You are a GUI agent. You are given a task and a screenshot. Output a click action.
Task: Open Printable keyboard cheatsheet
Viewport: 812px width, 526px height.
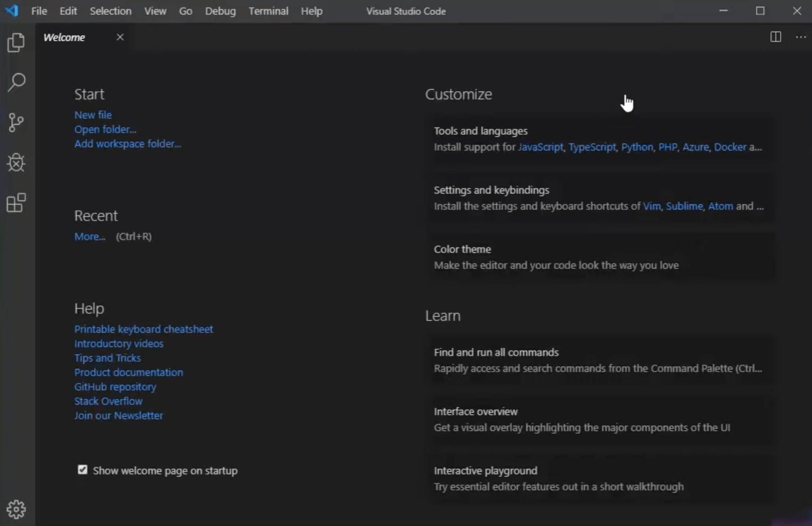143,329
